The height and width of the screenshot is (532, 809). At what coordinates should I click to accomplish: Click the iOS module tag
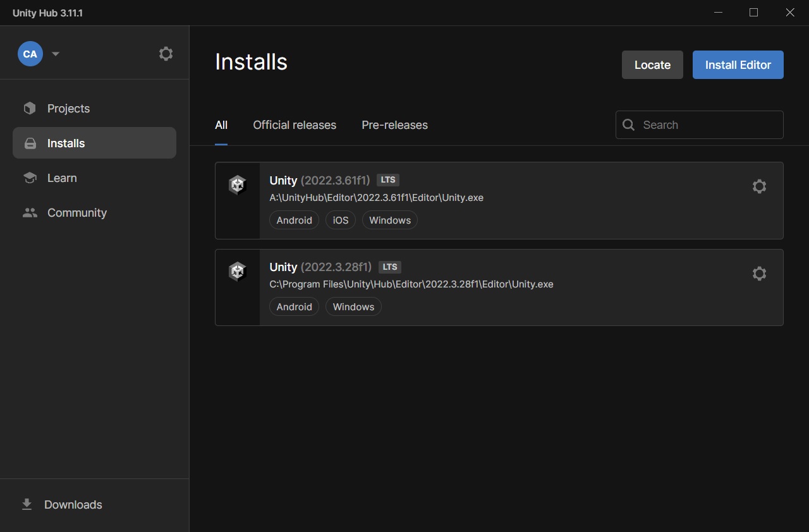pyautogui.click(x=341, y=220)
